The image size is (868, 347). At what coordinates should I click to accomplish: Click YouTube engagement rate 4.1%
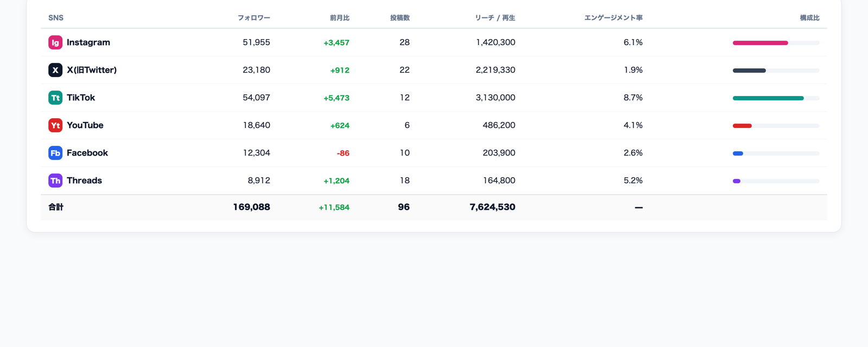[x=633, y=125]
